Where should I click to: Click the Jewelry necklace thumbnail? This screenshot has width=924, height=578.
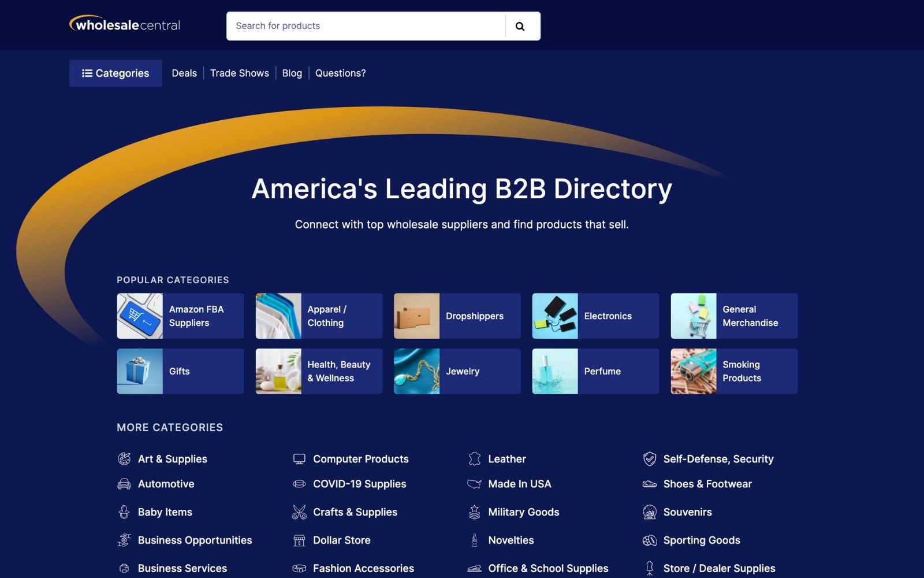coord(416,371)
